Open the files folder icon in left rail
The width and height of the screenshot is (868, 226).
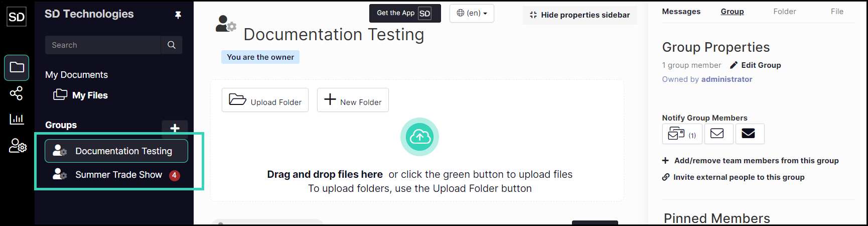tap(17, 67)
